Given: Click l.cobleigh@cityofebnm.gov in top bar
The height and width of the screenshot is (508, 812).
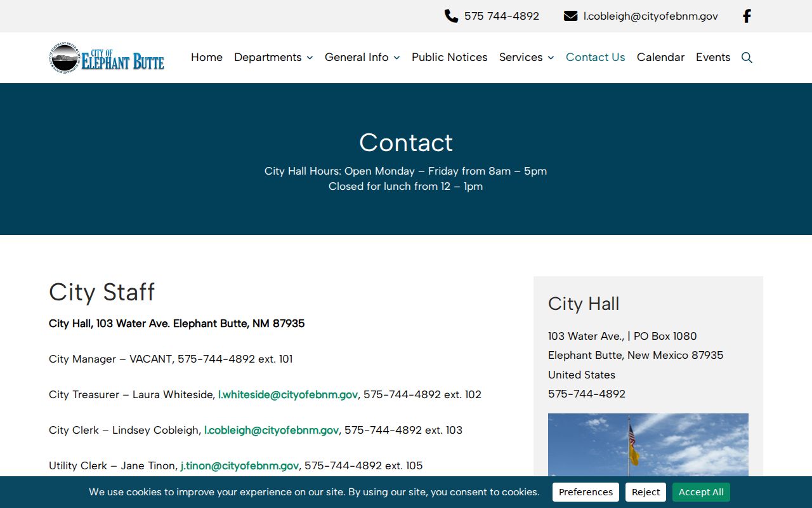Looking at the screenshot, I should (651, 16).
